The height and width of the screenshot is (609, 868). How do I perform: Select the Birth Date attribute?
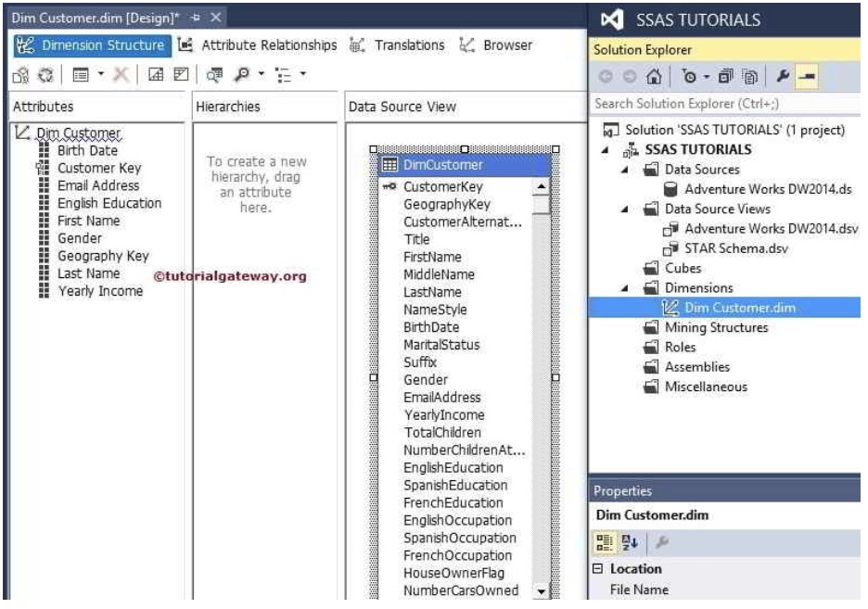tap(87, 150)
